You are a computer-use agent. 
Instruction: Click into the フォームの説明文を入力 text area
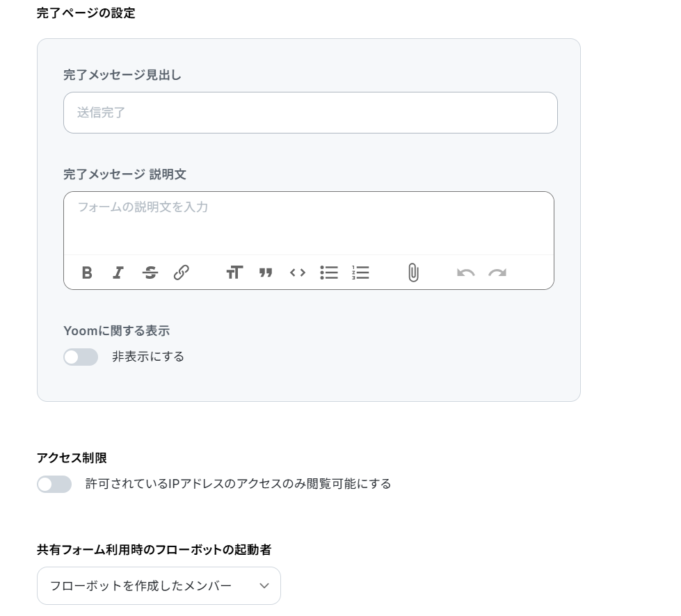click(x=309, y=223)
